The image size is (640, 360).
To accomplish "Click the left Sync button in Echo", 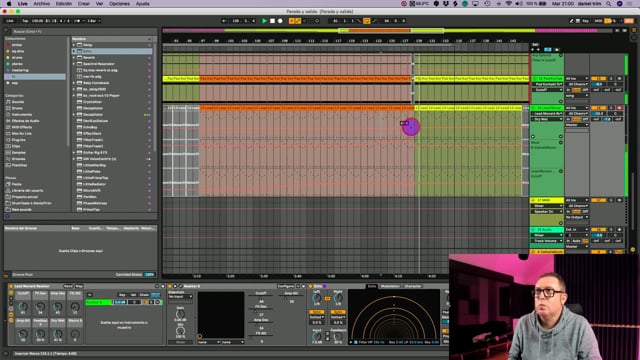I will (316, 312).
